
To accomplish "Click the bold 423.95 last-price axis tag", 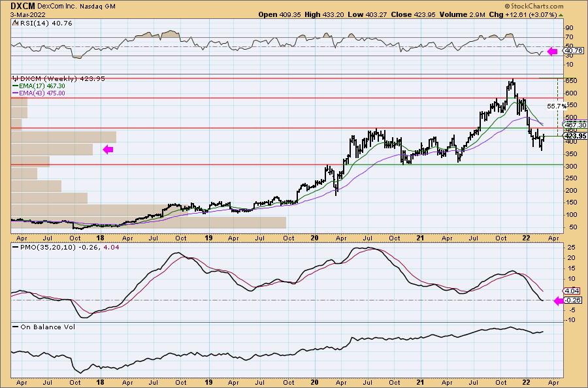I will pyautogui.click(x=575, y=136).
